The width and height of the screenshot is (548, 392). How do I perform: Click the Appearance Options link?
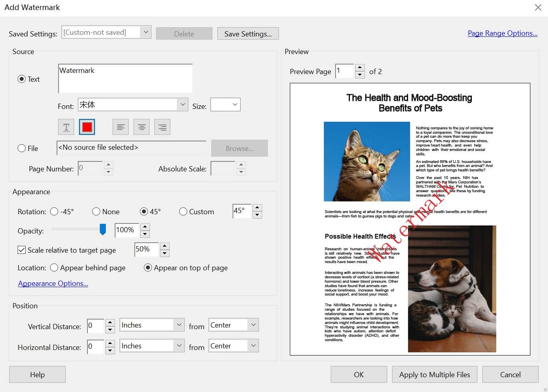[53, 283]
